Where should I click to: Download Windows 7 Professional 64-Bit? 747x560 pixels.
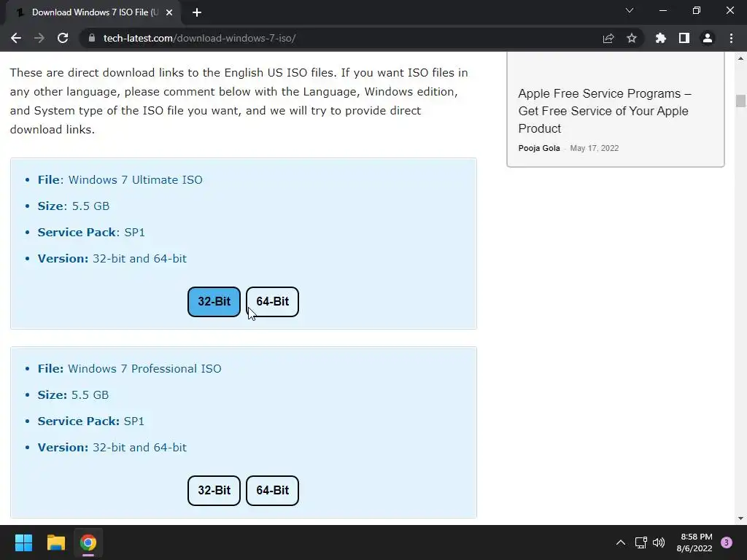(x=273, y=491)
